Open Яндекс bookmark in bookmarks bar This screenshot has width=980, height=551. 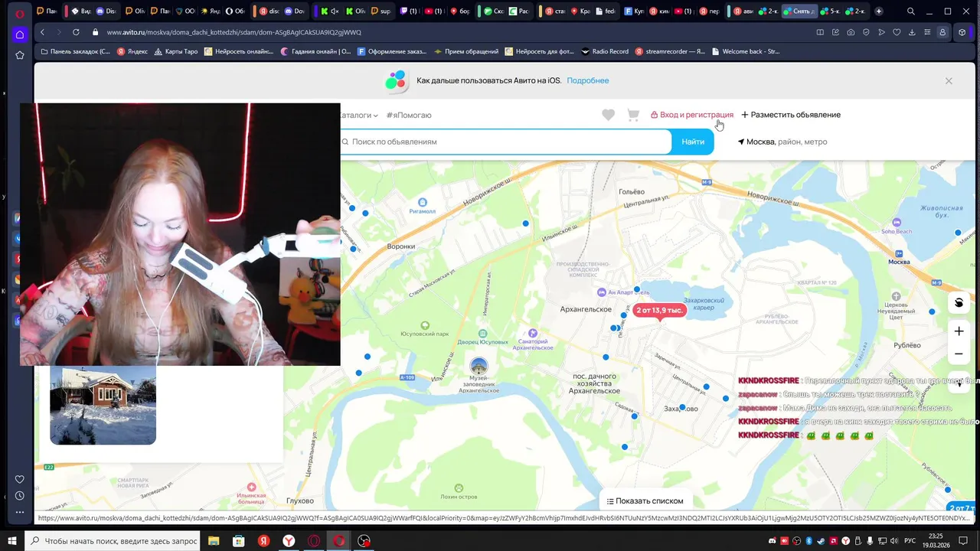click(132, 51)
